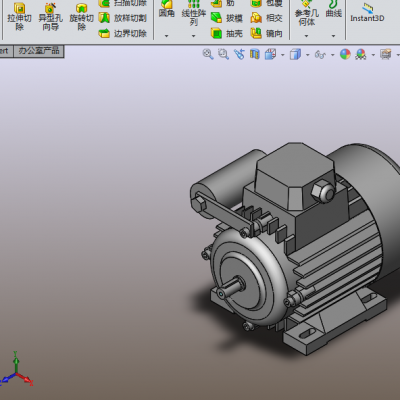Open the 参考几何体 reference geometry tool

click(x=307, y=13)
